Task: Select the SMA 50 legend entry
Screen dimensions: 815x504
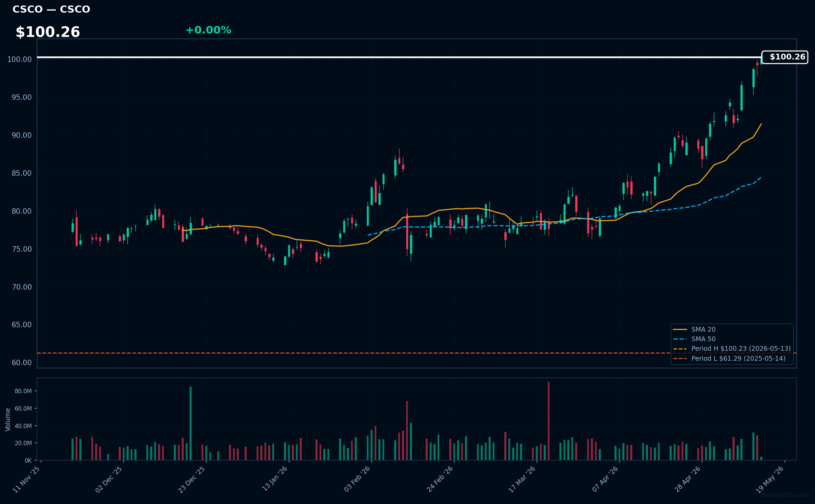Action: click(x=694, y=339)
